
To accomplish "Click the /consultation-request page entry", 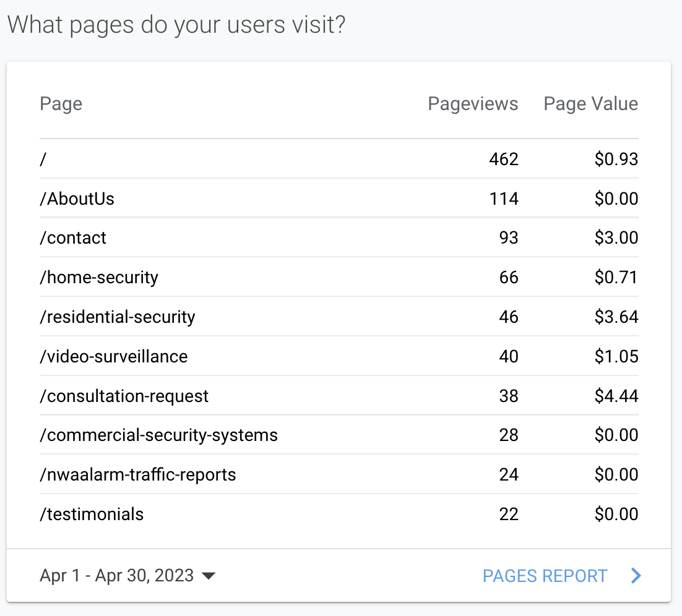I will coord(124,396).
